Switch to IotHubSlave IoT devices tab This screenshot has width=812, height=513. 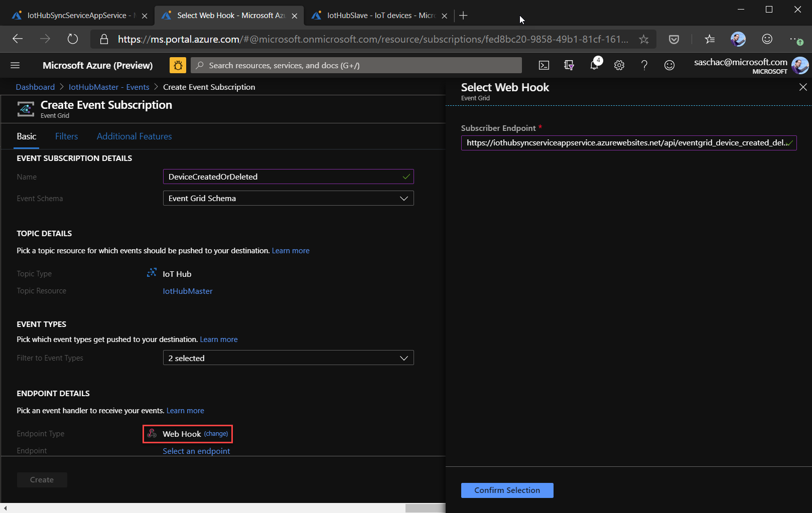380,16
